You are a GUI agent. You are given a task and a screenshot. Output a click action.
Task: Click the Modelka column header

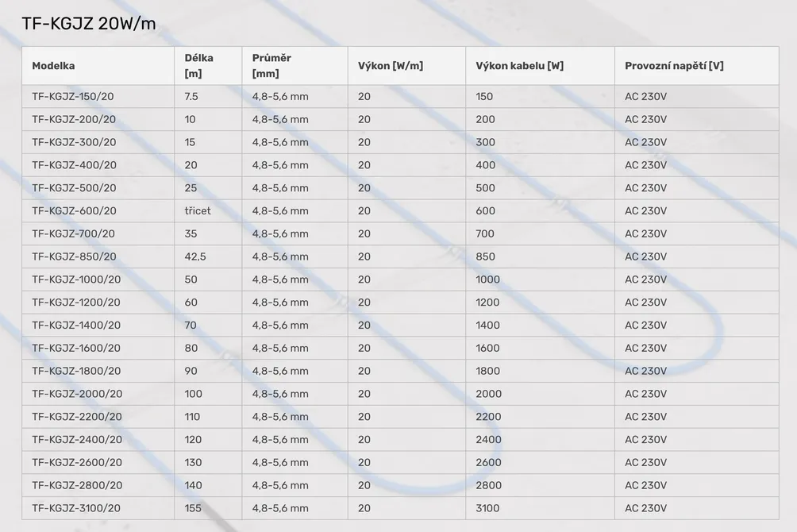click(x=53, y=66)
